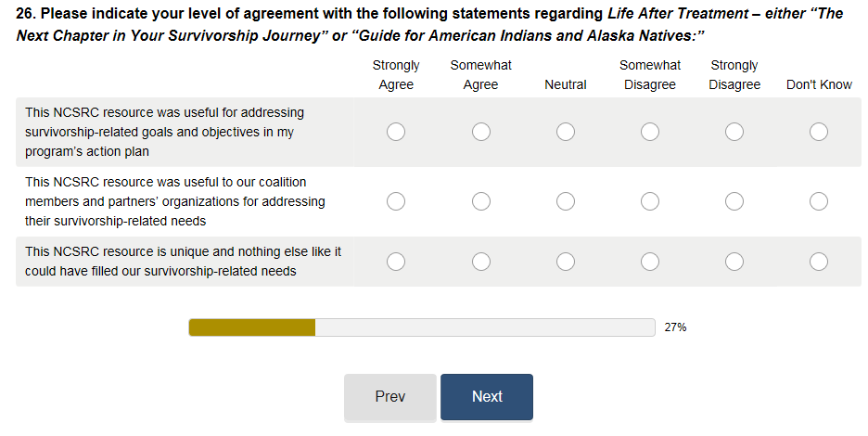Mark Neutral for resource is unique statement
The width and height of the screenshot is (868, 436).
tap(566, 262)
